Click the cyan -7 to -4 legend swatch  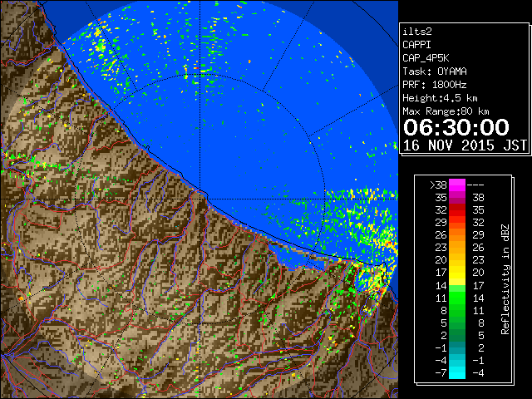click(x=457, y=372)
